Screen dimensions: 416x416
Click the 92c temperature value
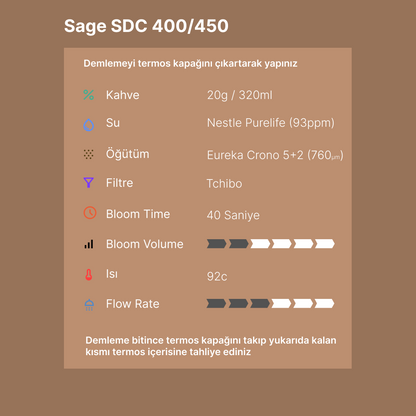pyautogui.click(x=217, y=276)
